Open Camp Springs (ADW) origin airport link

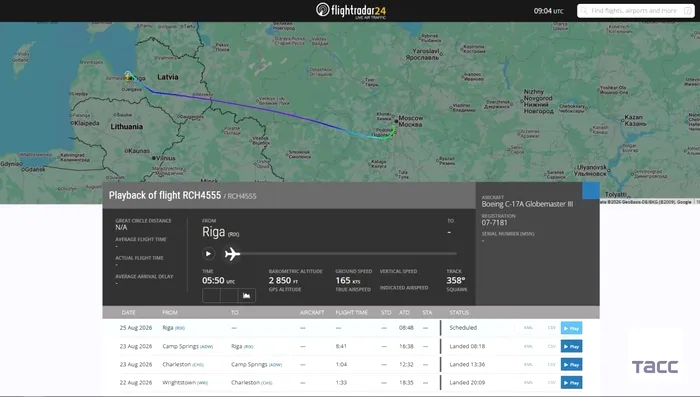(x=188, y=347)
